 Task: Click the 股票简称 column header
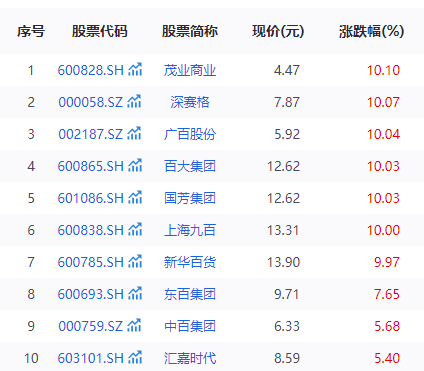coord(190,31)
